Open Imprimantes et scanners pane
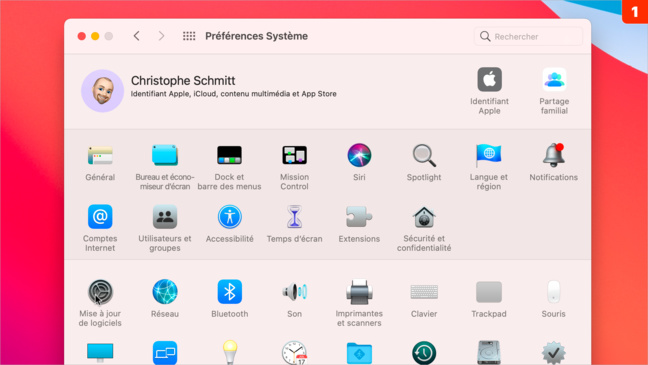 pyautogui.click(x=359, y=292)
